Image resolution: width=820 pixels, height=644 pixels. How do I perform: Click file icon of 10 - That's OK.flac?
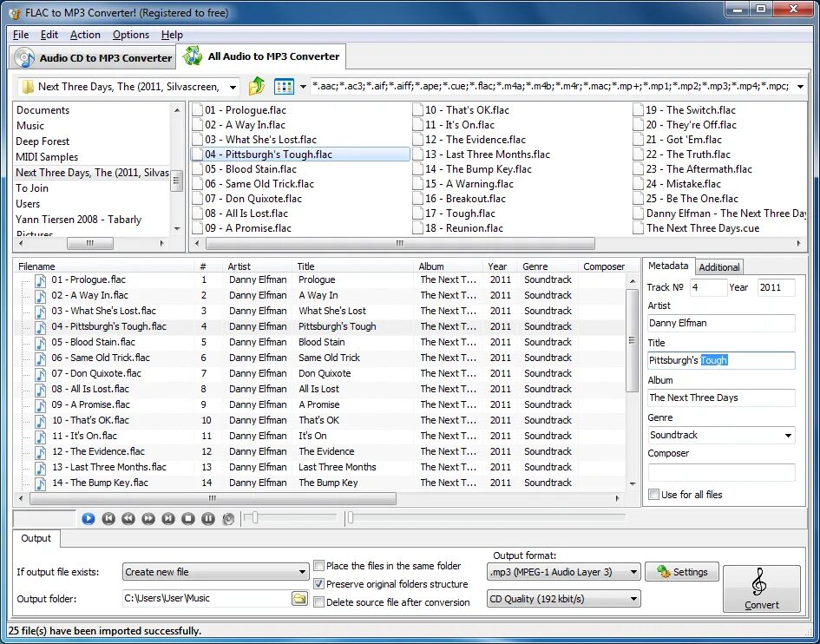point(417,110)
